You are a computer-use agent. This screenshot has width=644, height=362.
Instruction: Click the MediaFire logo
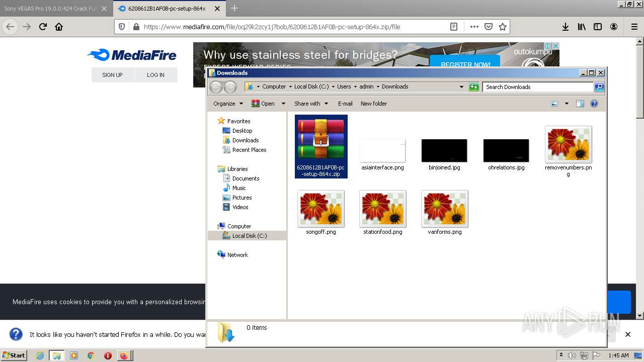pos(132,55)
